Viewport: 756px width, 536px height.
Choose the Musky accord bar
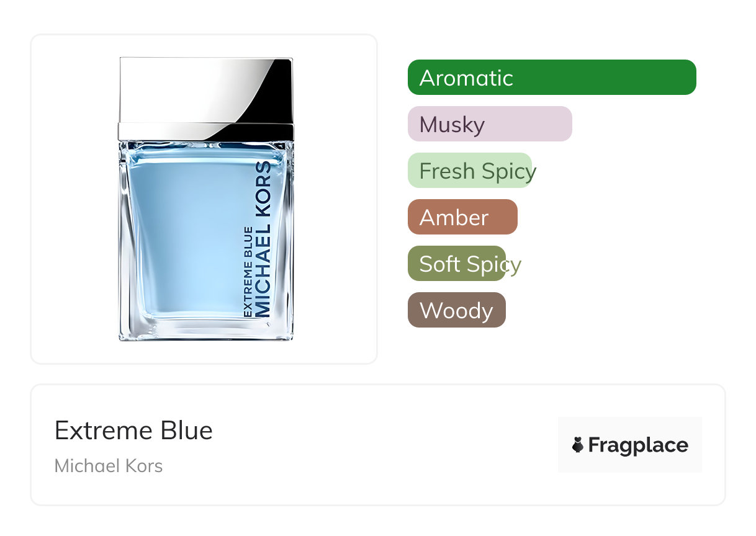490,124
